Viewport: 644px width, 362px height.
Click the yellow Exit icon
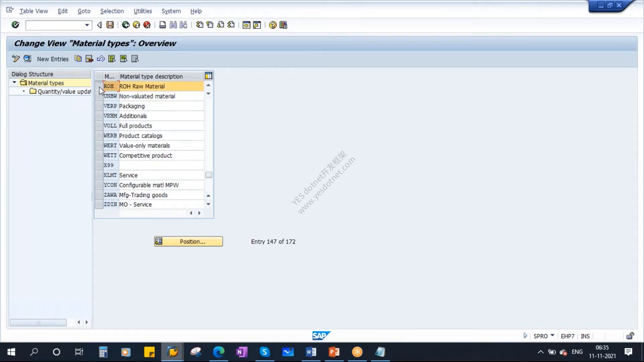pos(137,25)
